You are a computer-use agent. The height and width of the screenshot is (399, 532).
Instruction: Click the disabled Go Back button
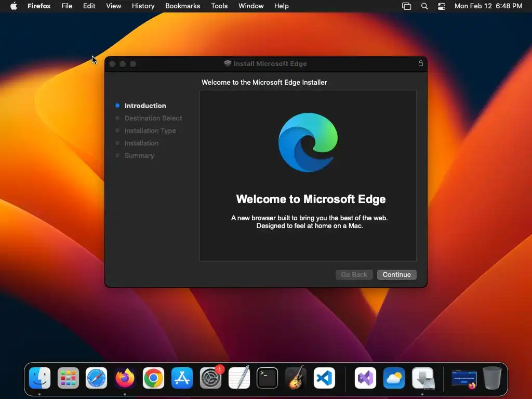tap(354, 274)
